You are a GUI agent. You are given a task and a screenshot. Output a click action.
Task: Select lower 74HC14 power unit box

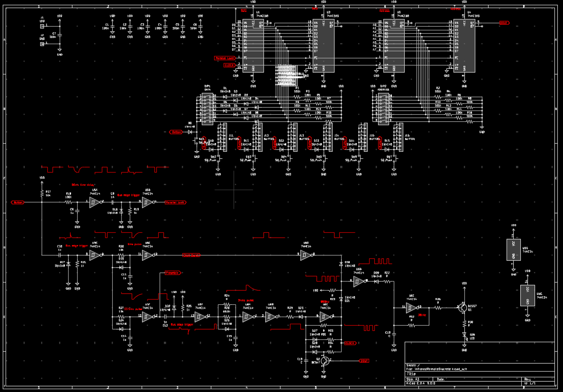pos(527,295)
